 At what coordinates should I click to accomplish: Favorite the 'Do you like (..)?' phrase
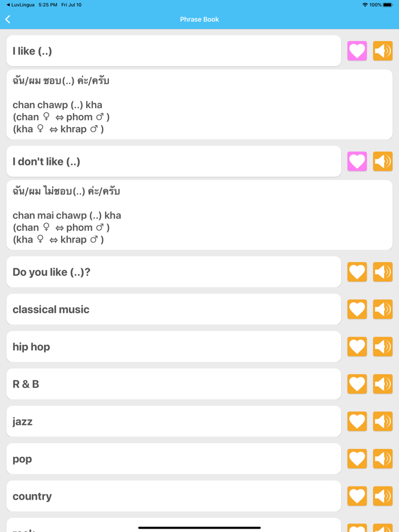[x=357, y=272]
